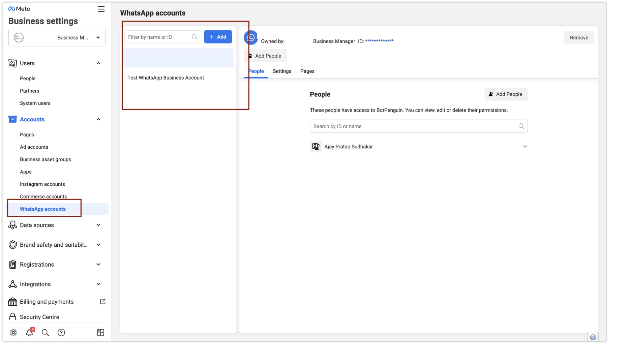The width and height of the screenshot is (629, 364).
Task: Click the Add button for WhatsApp accounts
Action: (218, 37)
